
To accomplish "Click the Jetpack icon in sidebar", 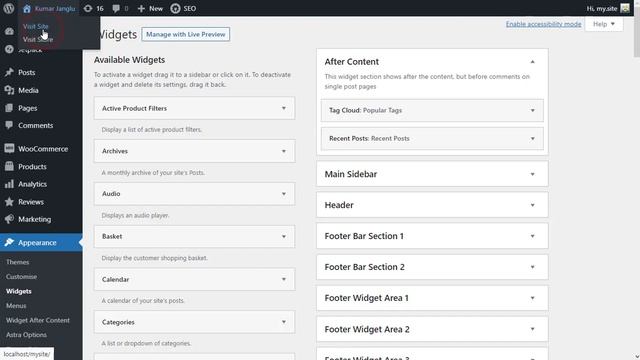I will pyautogui.click(x=9, y=49).
